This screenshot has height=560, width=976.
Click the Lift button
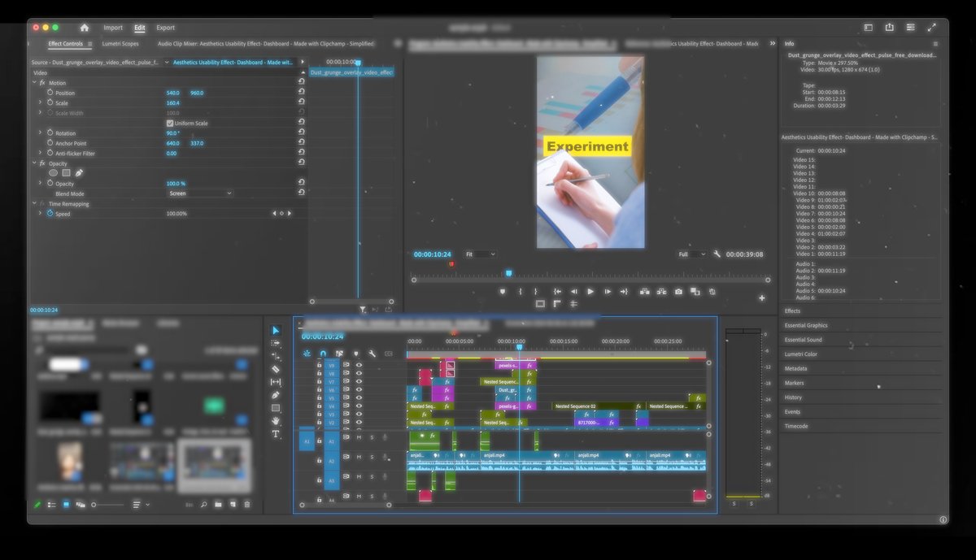point(645,291)
